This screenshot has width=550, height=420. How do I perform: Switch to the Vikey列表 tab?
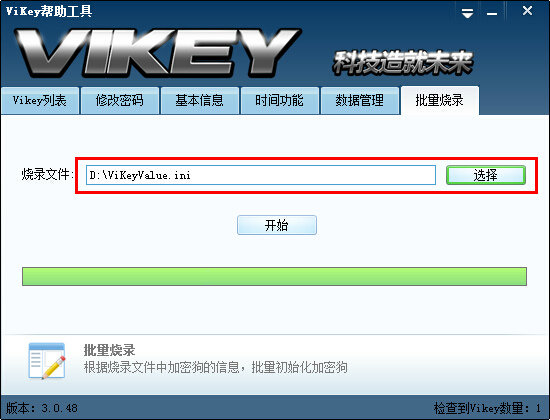pos(40,101)
